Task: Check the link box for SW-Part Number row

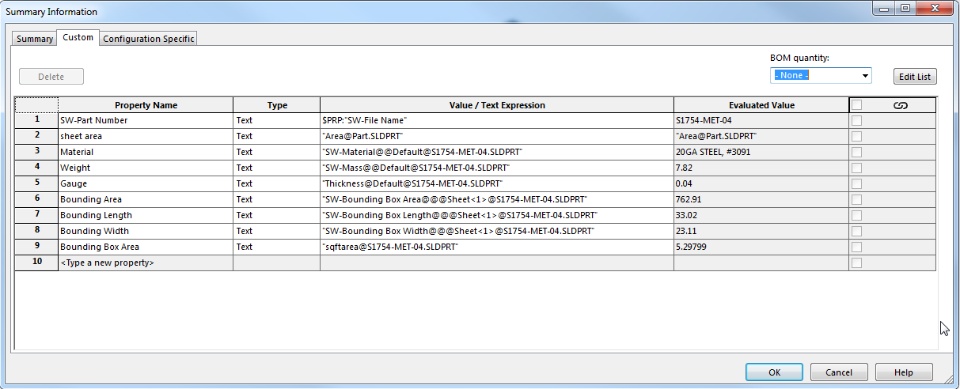Action: tap(857, 120)
